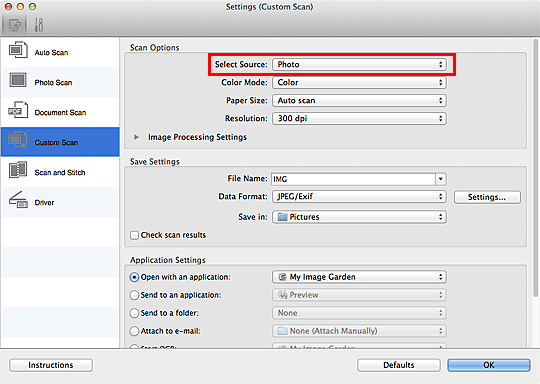
Task: Click the Auto Scan icon
Action: pos(18,50)
